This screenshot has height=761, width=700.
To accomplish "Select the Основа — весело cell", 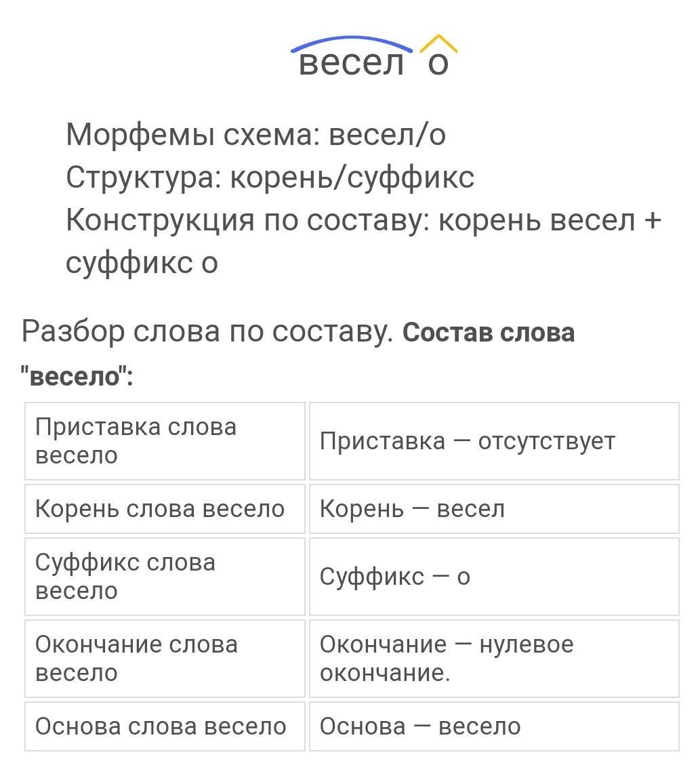I will click(493, 726).
